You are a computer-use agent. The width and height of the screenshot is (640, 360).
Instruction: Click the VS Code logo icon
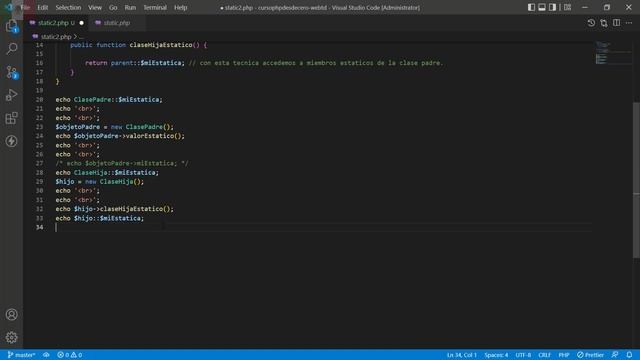point(9,7)
